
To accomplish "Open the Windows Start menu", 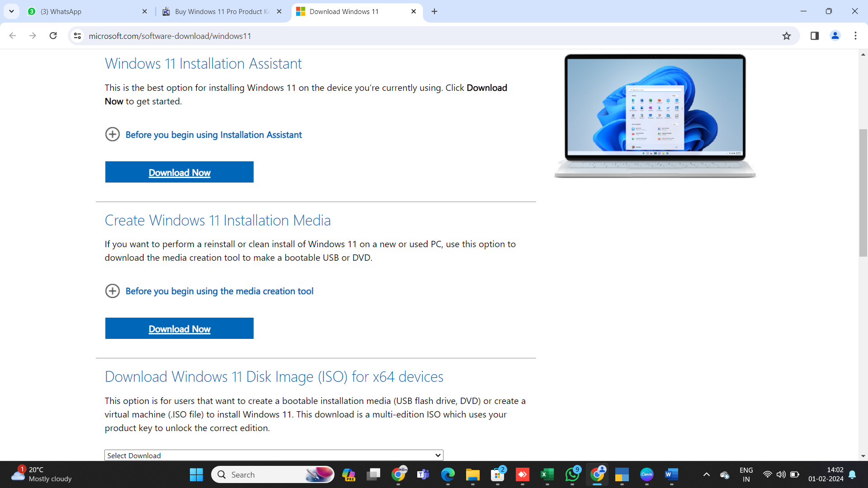I will [x=196, y=474].
